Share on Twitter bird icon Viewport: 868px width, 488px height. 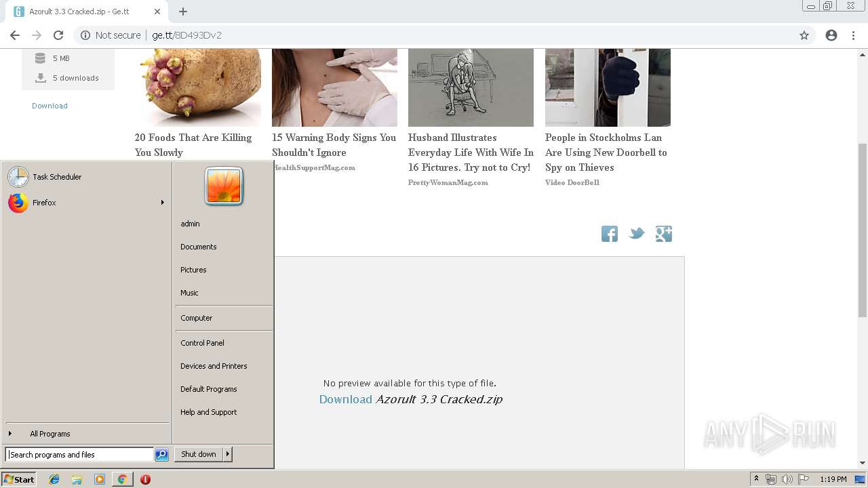point(637,234)
